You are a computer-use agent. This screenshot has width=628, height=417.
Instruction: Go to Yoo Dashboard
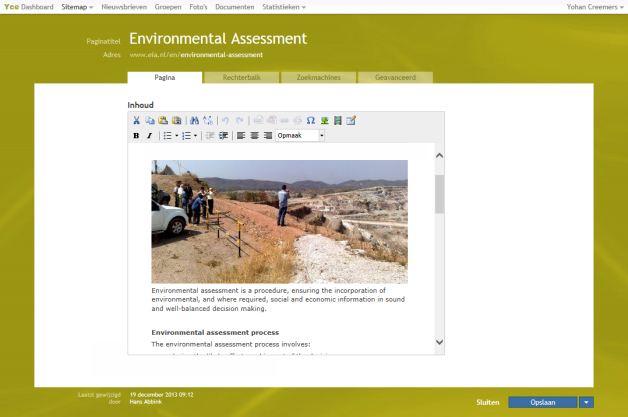pyautogui.click(x=28, y=7)
